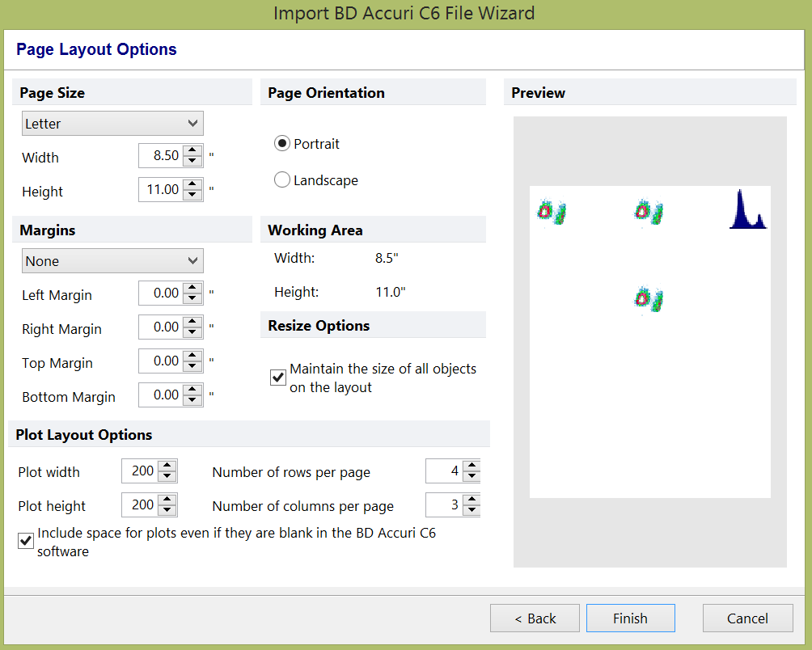
Task: Select Portrait page orientation
Action: [282, 144]
